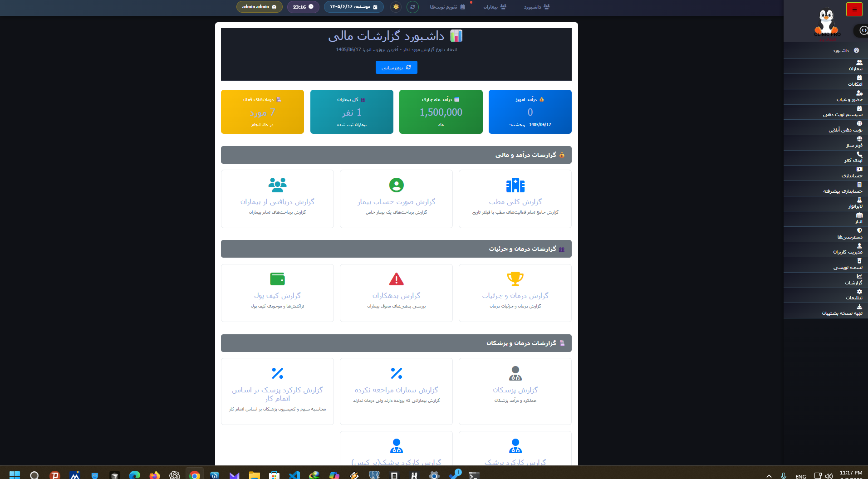
Task: Open امکانات in the sidebar
Action: click(x=825, y=81)
